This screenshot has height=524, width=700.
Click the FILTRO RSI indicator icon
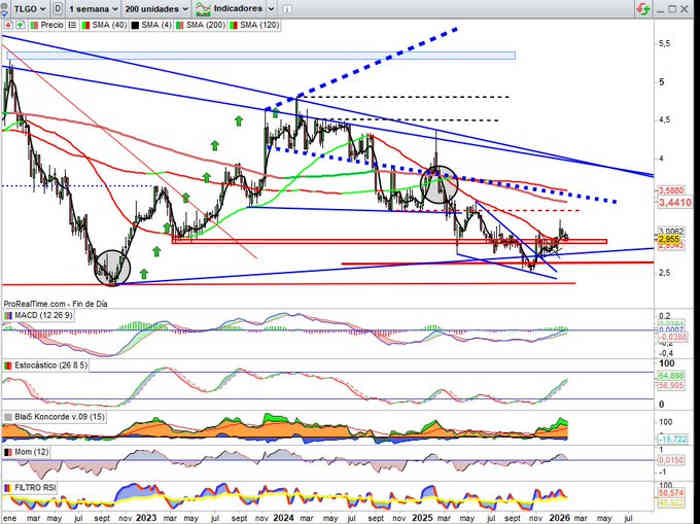pyautogui.click(x=7, y=486)
